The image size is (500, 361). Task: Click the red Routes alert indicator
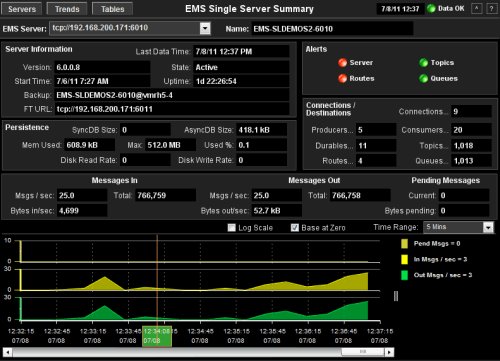pyautogui.click(x=342, y=79)
